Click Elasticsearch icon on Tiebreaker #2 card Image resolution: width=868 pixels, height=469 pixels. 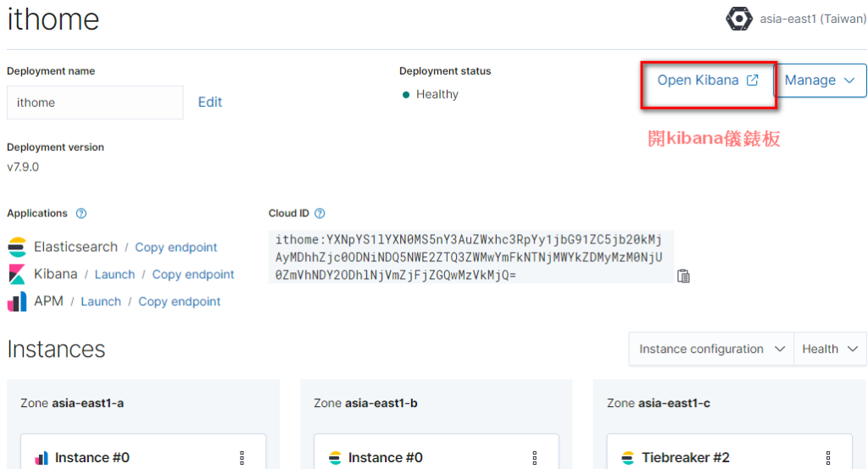(628, 458)
